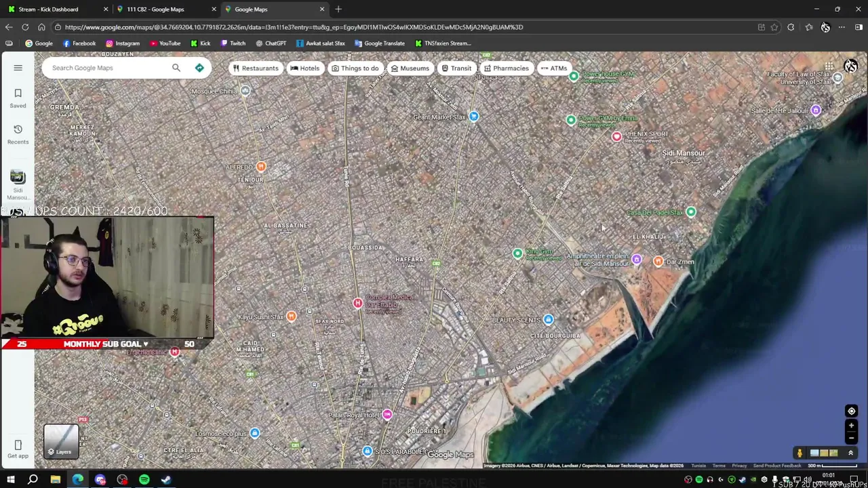
Task: Open the TNSfaxien Stream bookmark
Action: click(442, 43)
